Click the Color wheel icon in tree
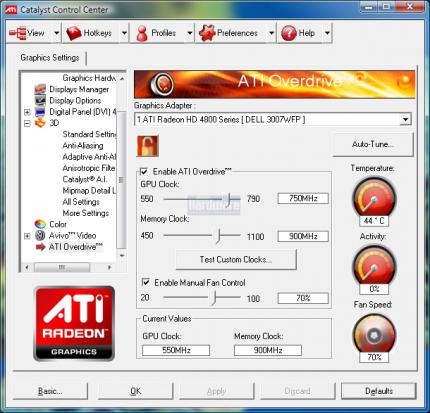 pos(40,224)
